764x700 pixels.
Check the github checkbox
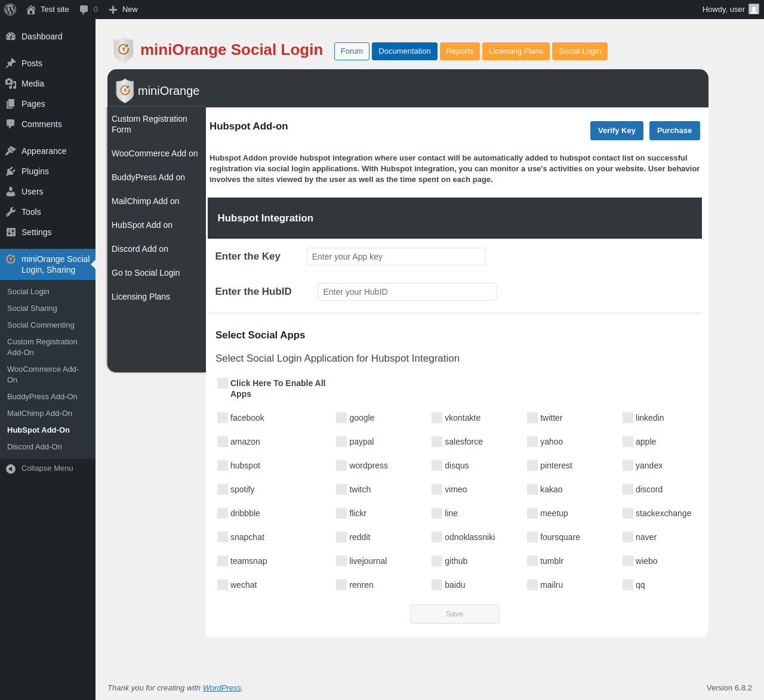point(437,561)
